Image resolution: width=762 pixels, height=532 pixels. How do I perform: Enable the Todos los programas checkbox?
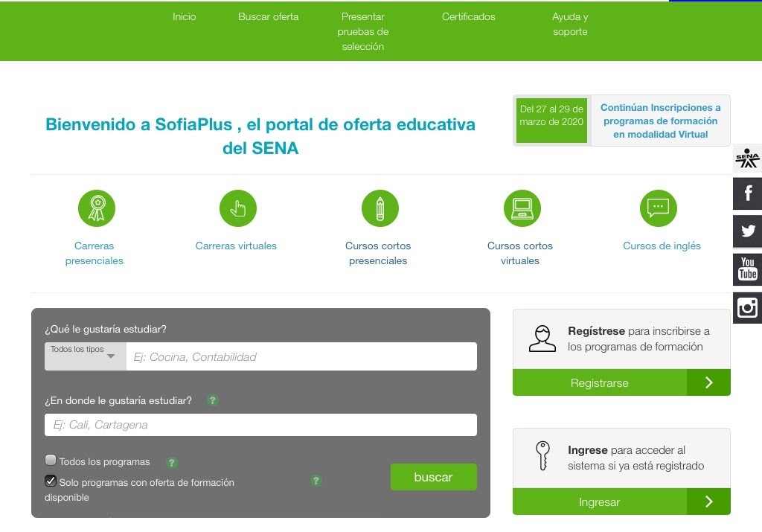point(50,460)
